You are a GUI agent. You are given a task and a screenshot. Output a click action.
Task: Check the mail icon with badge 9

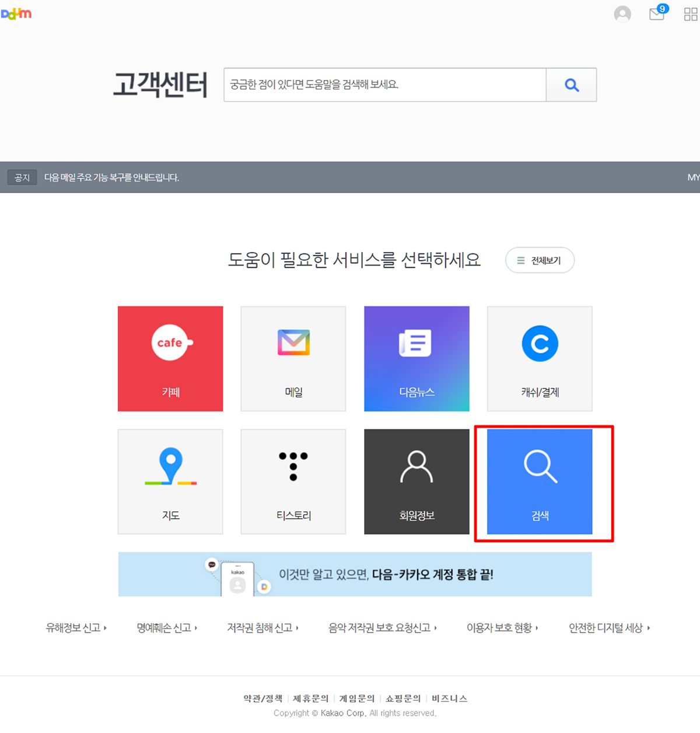point(658,13)
